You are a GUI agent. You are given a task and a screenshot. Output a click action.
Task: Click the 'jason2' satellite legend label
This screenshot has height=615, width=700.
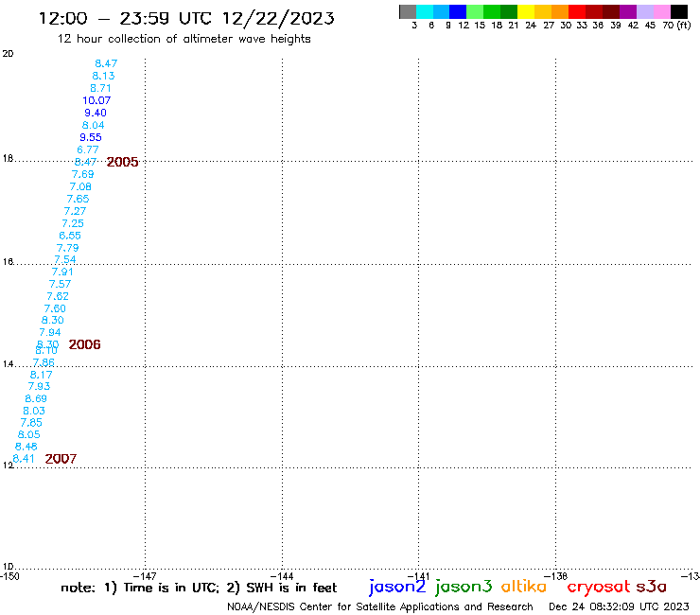coord(397,587)
